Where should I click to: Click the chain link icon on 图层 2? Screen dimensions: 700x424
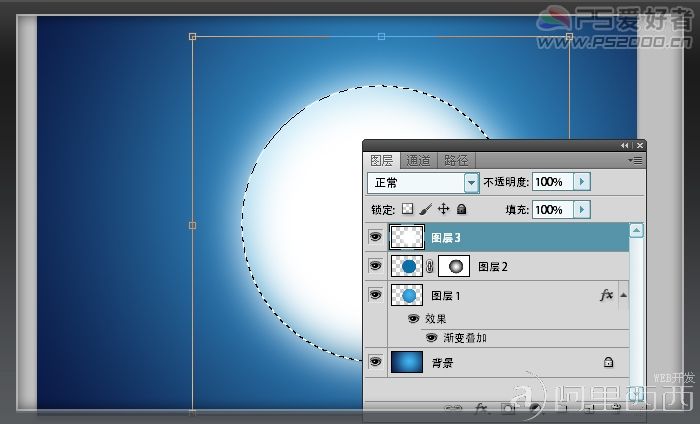click(x=429, y=266)
